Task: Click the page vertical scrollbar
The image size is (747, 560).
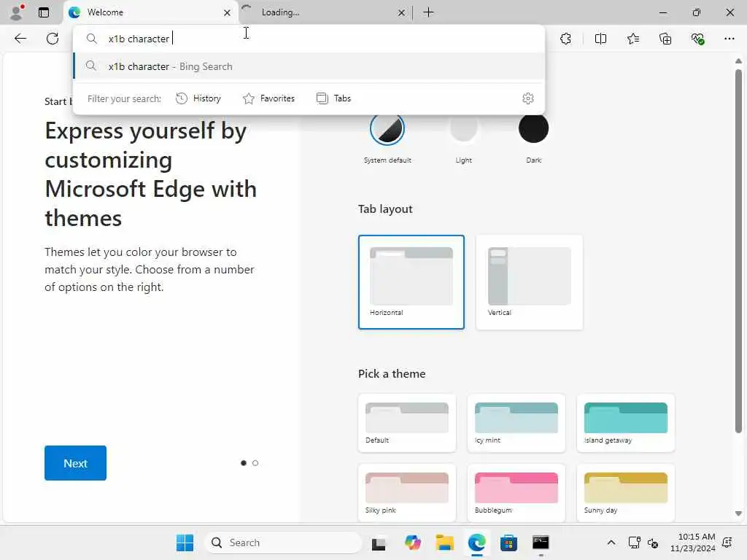Action: pos(738,251)
